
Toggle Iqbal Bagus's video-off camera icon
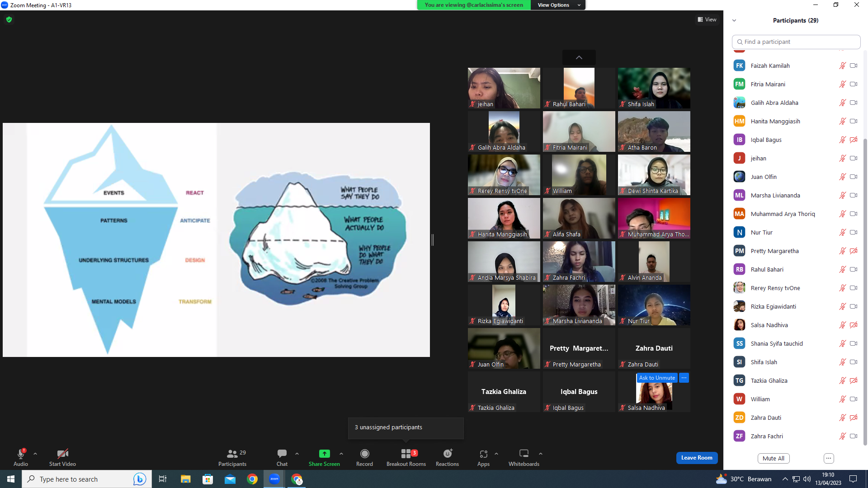click(854, 140)
